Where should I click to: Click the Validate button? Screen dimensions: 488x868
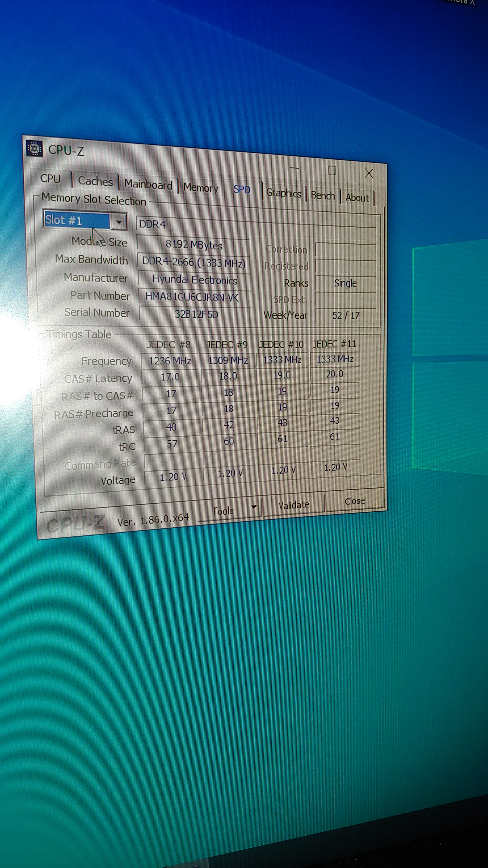click(x=294, y=505)
